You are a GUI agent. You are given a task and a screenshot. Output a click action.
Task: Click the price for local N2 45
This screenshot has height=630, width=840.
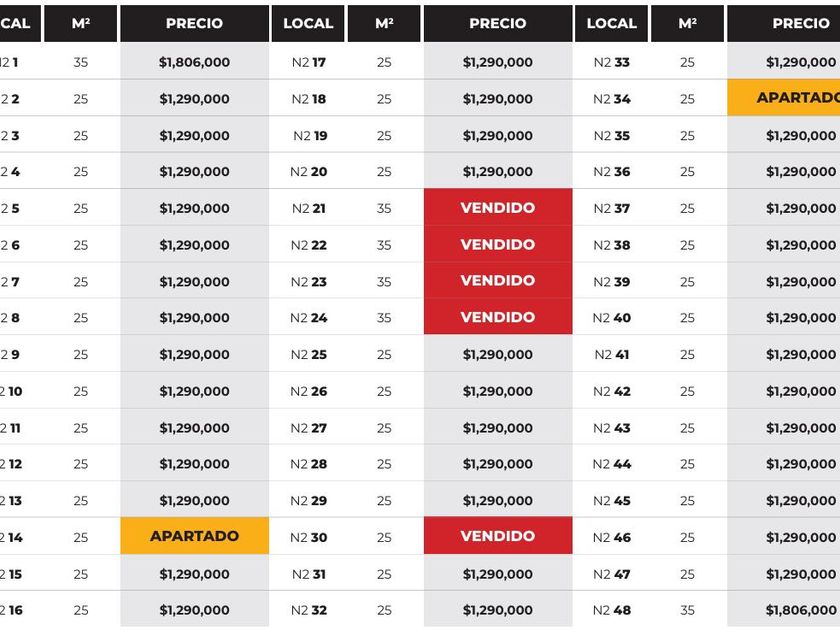(800, 501)
